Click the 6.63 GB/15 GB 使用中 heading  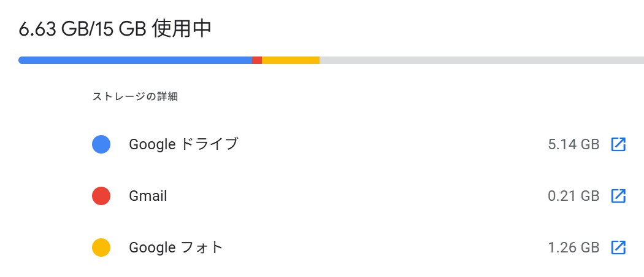click(115, 29)
